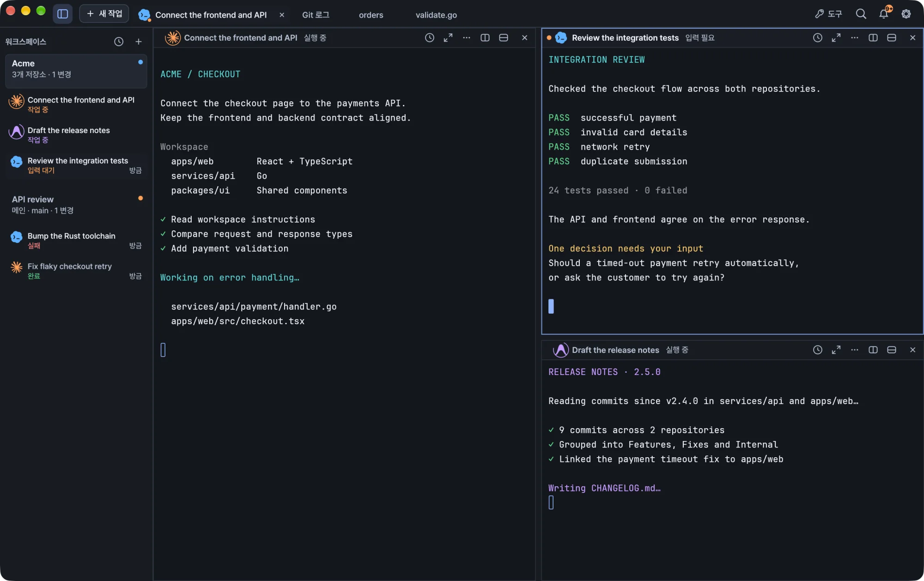Click services/api/payment/handler.go file path
Image resolution: width=924 pixels, height=581 pixels.
tap(254, 307)
